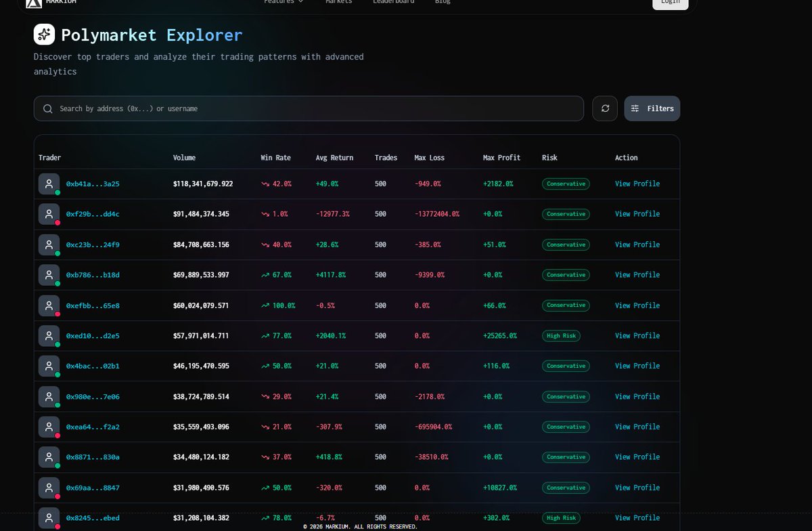812x531 pixels.
Task: Expand the Features dropdown in header
Action: (x=284, y=2)
